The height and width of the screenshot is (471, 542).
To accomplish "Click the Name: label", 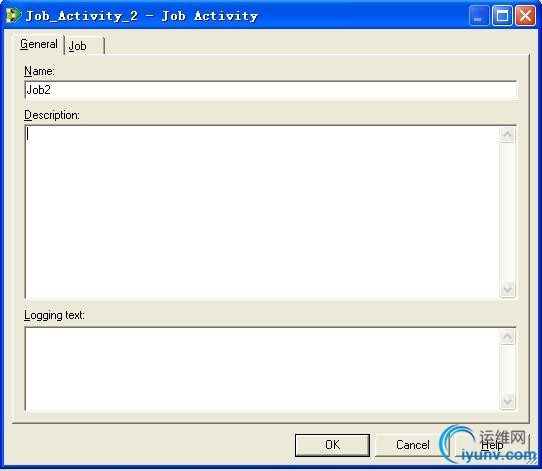I will tap(39, 71).
